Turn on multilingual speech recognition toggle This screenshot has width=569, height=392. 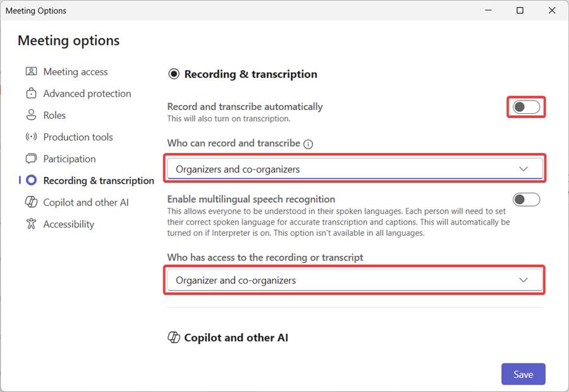tap(526, 200)
